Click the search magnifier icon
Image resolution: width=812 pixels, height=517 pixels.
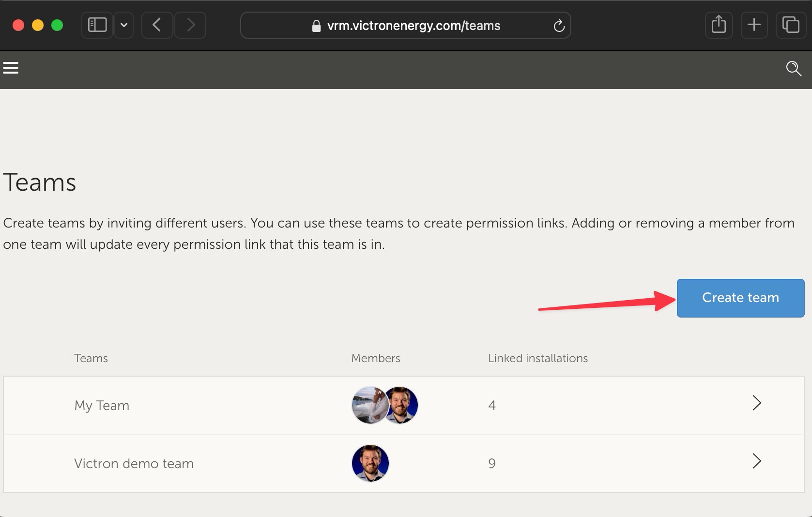(793, 69)
